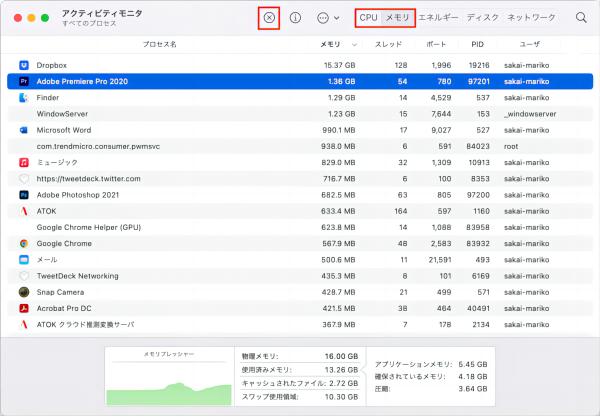Screen dimensions: 600x416
Task: Select the メール process name
Action: [x=47, y=259]
